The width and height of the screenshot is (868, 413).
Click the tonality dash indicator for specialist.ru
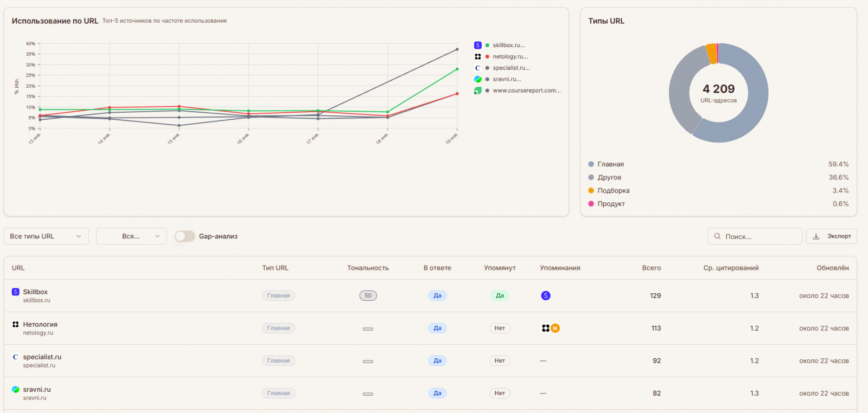coord(368,362)
